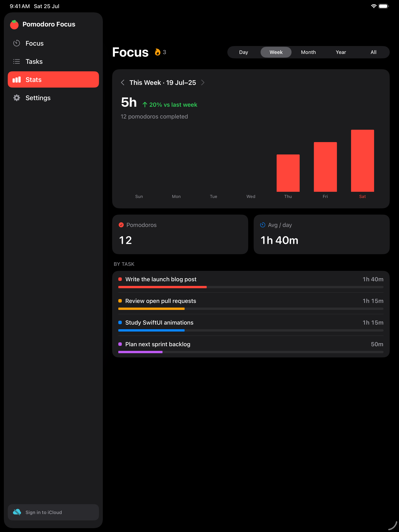Go to next week chevron
This screenshot has width=399, height=532.
click(x=203, y=83)
